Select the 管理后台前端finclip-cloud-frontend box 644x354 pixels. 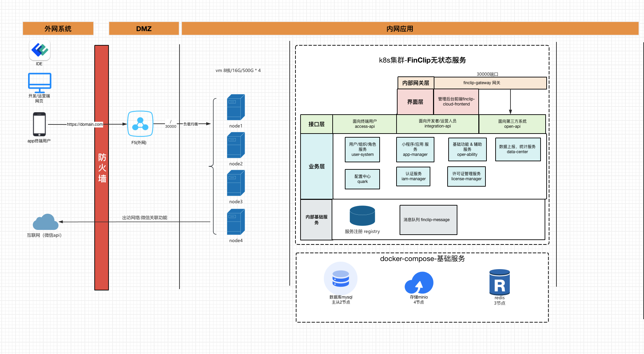pyautogui.click(x=456, y=102)
